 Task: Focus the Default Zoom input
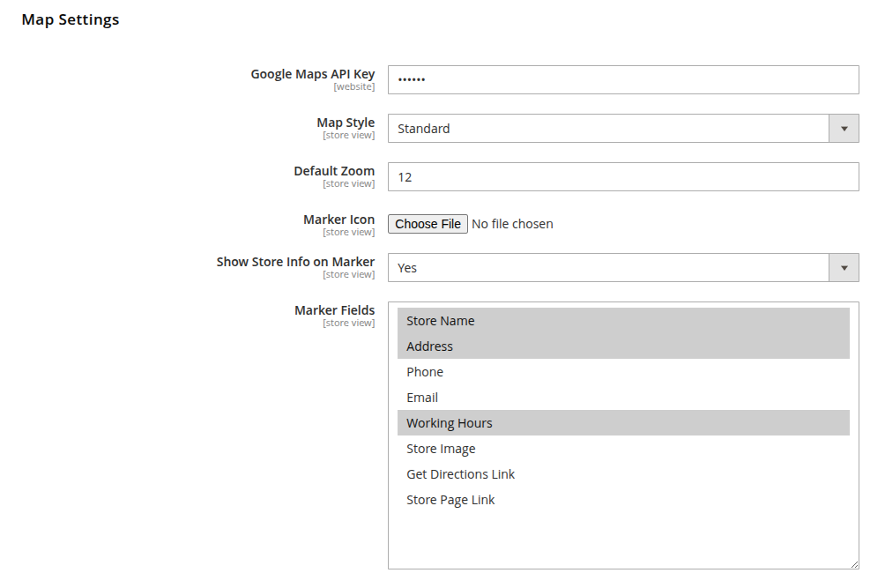point(623,177)
